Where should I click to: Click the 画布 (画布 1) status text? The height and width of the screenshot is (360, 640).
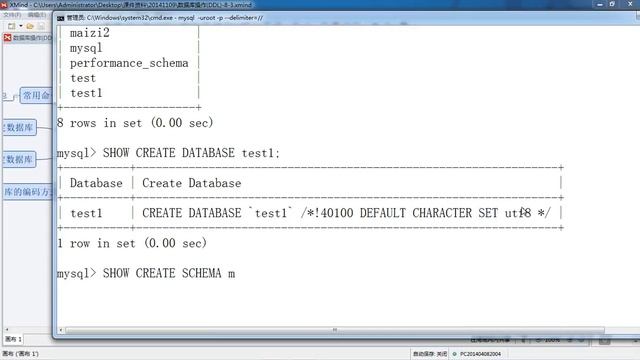20,354
